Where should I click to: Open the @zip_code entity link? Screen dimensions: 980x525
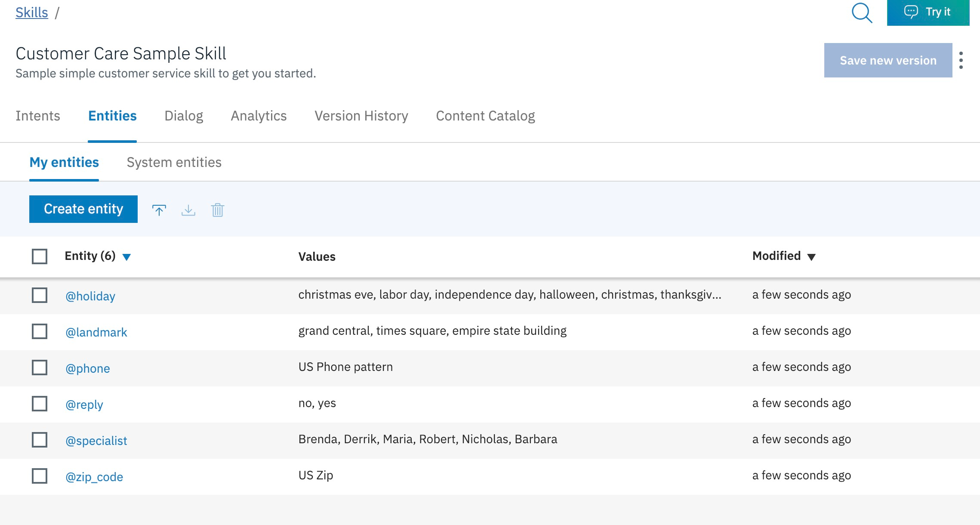(x=94, y=477)
